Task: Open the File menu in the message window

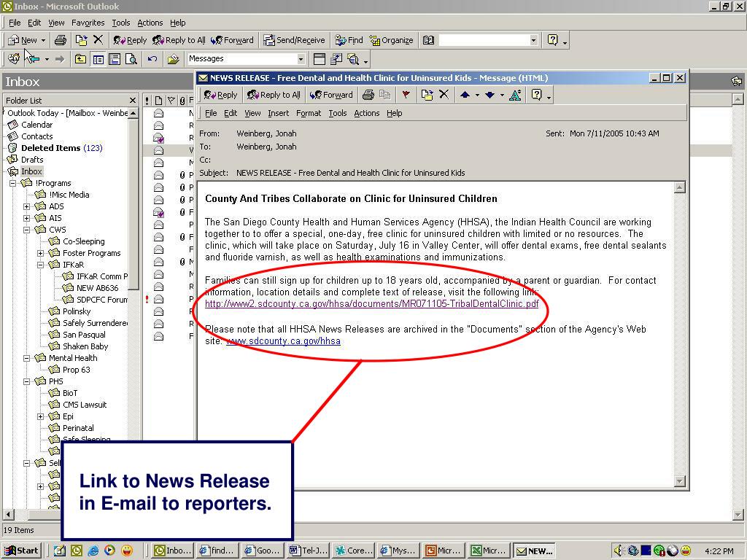Action: pos(211,113)
